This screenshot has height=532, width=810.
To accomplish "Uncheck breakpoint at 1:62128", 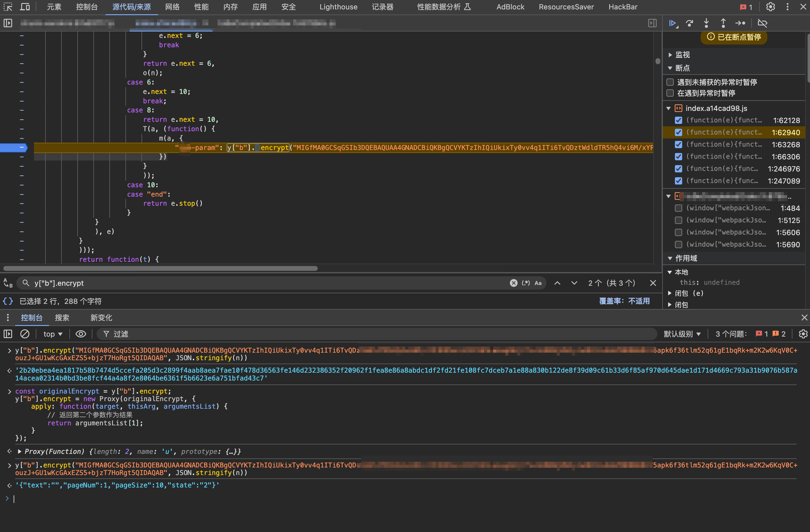I will 678,120.
